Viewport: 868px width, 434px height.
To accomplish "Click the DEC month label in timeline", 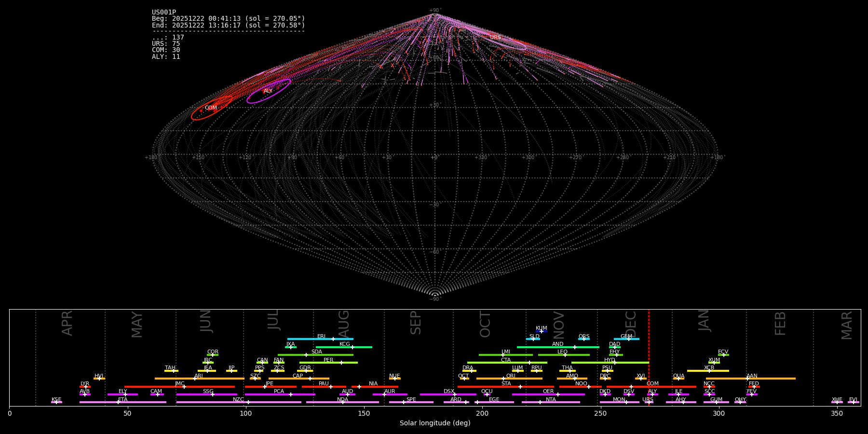I will point(631,324).
